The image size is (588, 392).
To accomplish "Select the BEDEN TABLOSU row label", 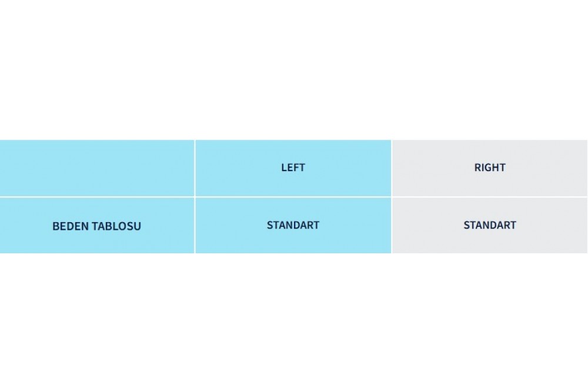I will point(96,226).
